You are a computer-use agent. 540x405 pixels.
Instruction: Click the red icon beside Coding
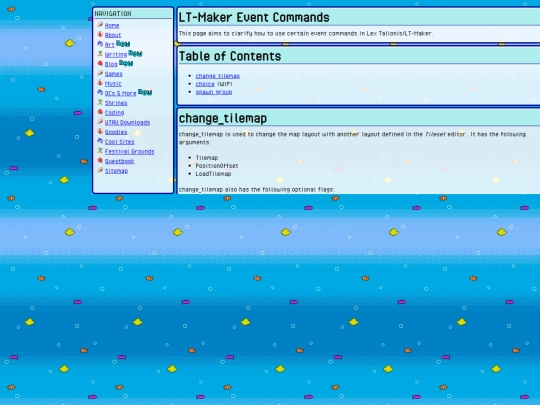pyautogui.click(x=100, y=112)
